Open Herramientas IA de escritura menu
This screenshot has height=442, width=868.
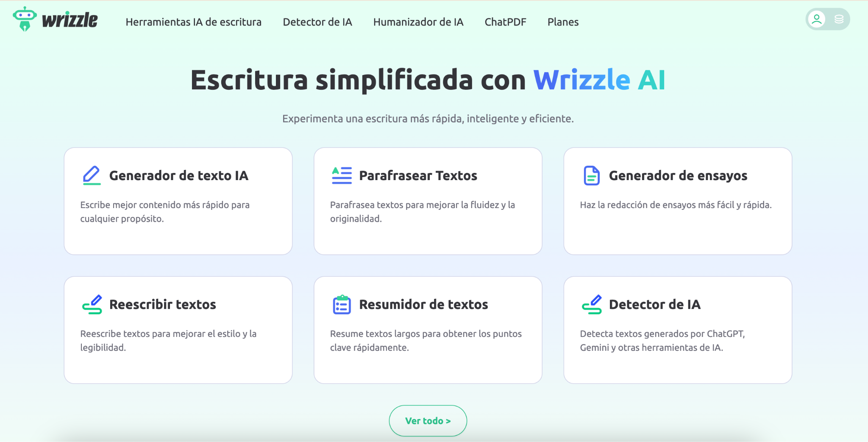pyautogui.click(x=194, y=22)
